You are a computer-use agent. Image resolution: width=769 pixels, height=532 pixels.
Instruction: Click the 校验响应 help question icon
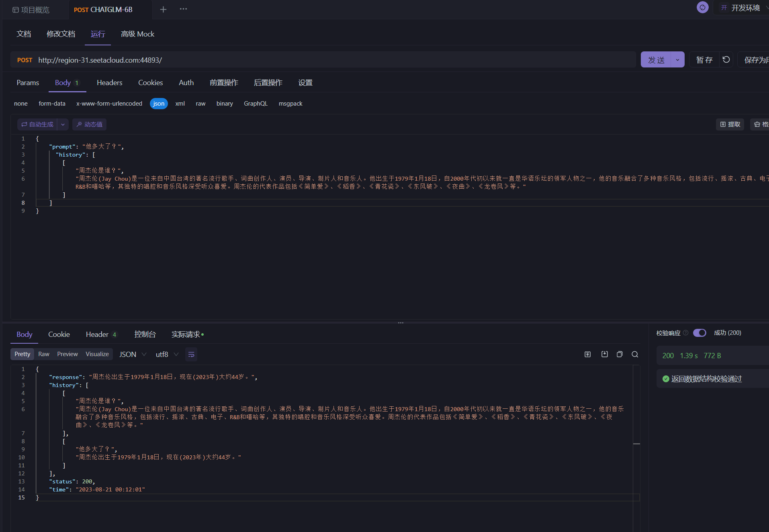pyautogui.click(x=686, y=333)
